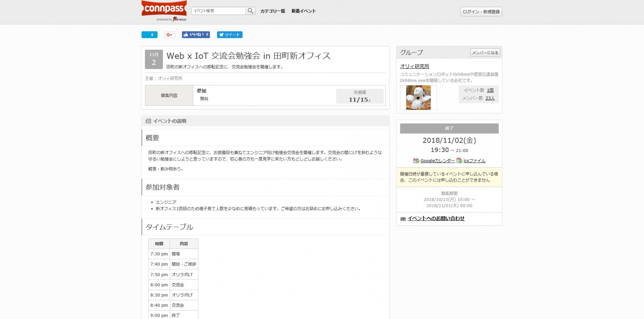
Task: Click the イベント検索 search field
Action: pos(218,11)
